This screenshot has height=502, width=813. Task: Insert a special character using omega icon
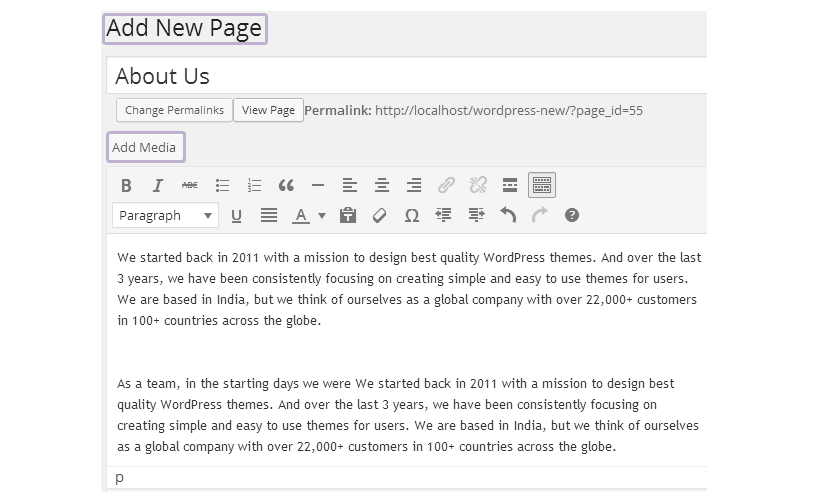pos(411,215)
